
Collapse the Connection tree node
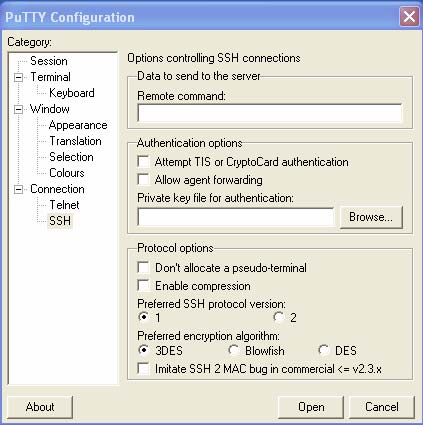19,189
